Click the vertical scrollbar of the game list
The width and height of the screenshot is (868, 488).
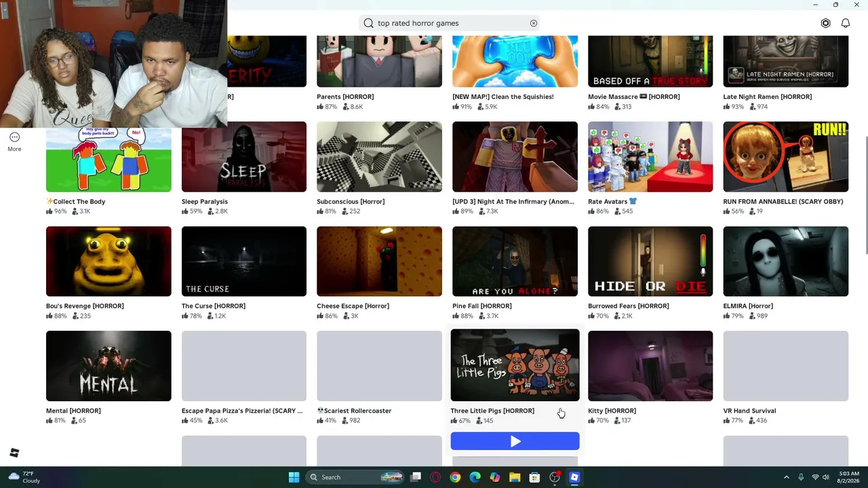click(x=865, y=195)
